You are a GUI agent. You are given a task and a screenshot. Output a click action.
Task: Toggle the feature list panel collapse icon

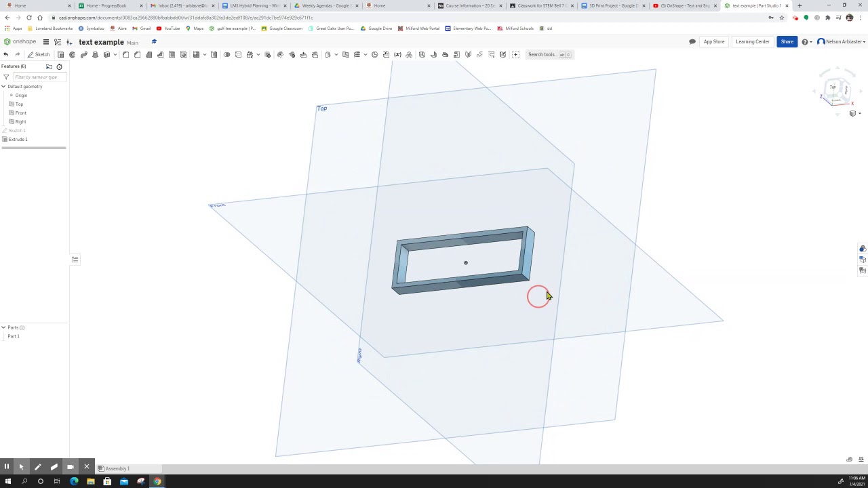[75, 260]
